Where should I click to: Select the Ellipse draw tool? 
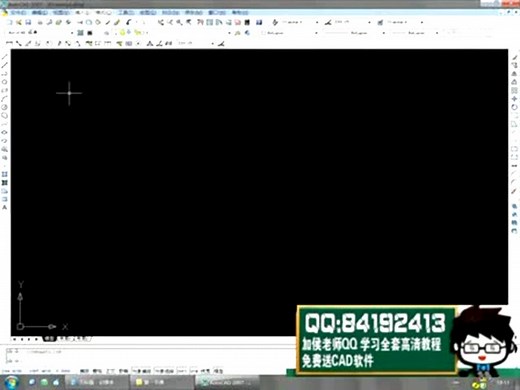coord(5,132)
